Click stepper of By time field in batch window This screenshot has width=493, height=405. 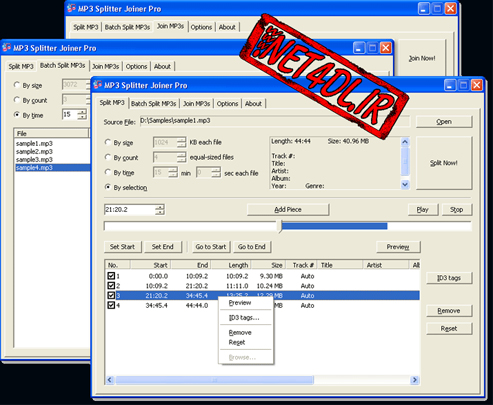point(82,115)
